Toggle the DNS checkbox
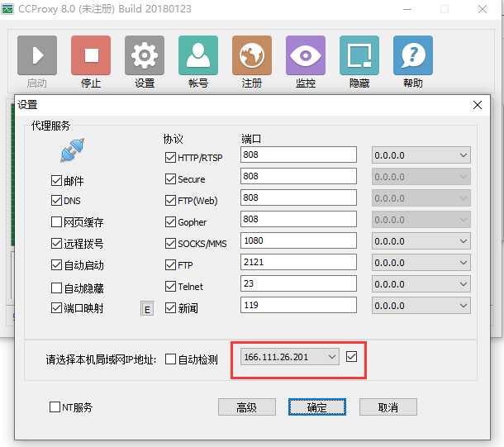 coord(56,201)
